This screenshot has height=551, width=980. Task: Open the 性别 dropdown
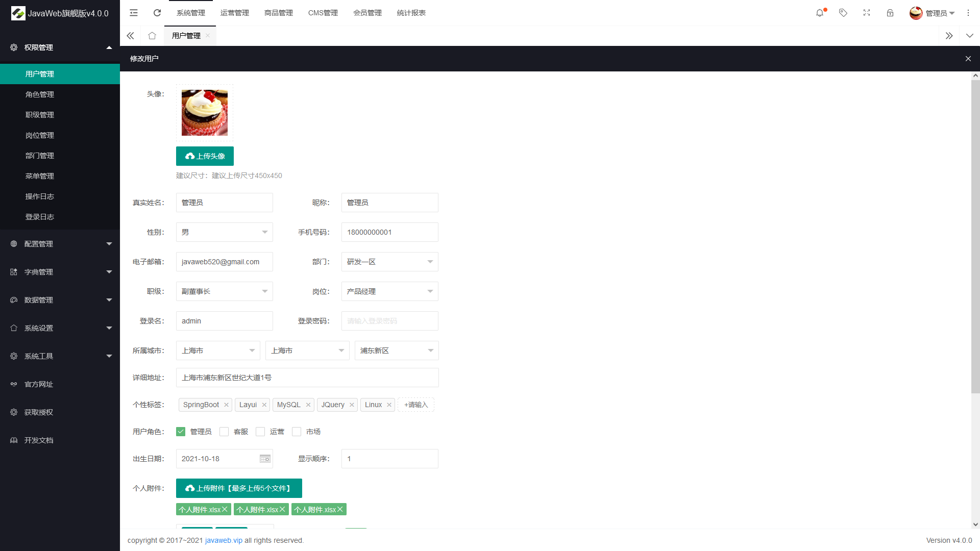point(225,232)
